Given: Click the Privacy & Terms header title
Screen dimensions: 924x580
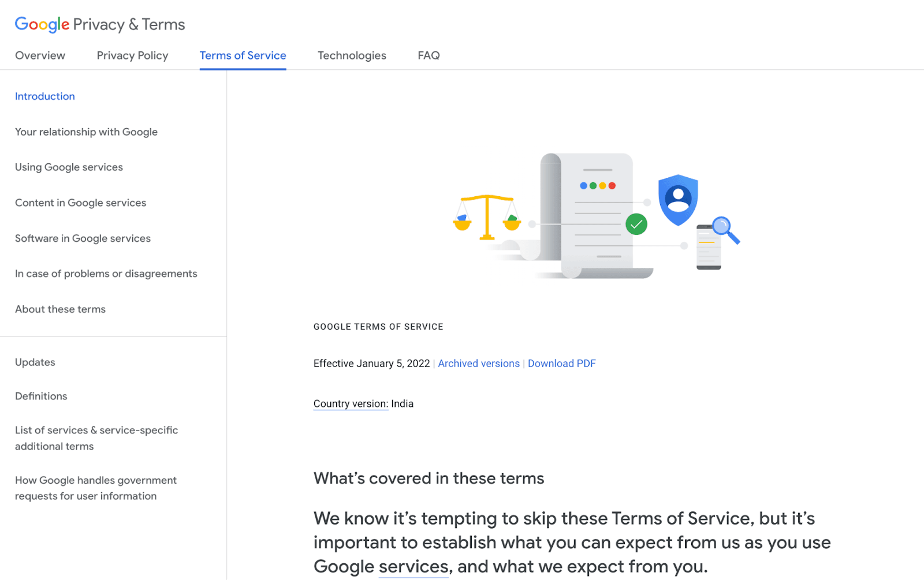Looking at the screenshot, I should point(129,24).
